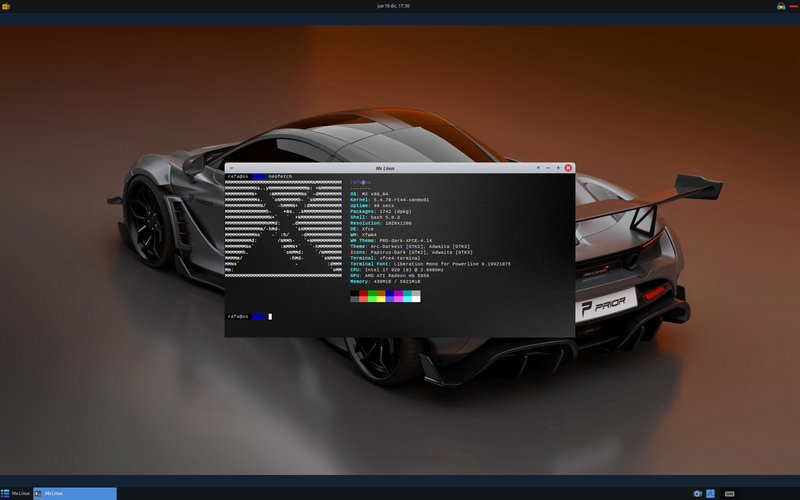Click the WM: Xfwm4 line
The height and width of the screenshot is (500, 800).
[364, 235]
